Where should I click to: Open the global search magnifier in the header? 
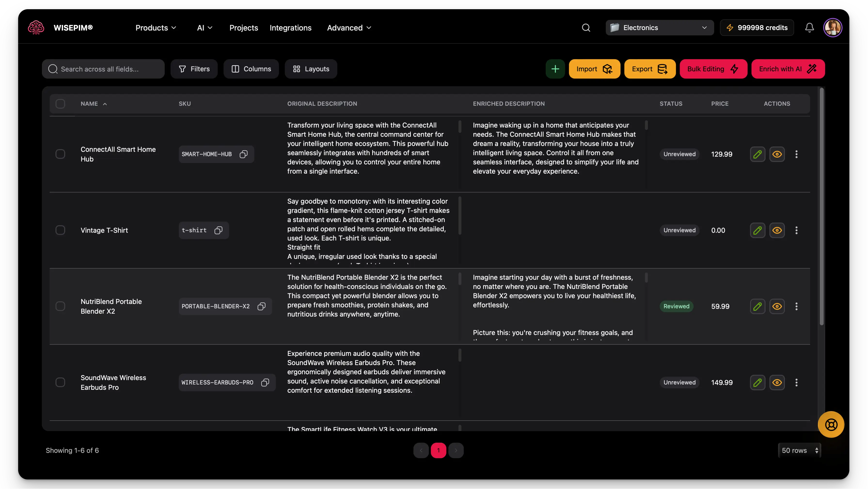[586, 27]
